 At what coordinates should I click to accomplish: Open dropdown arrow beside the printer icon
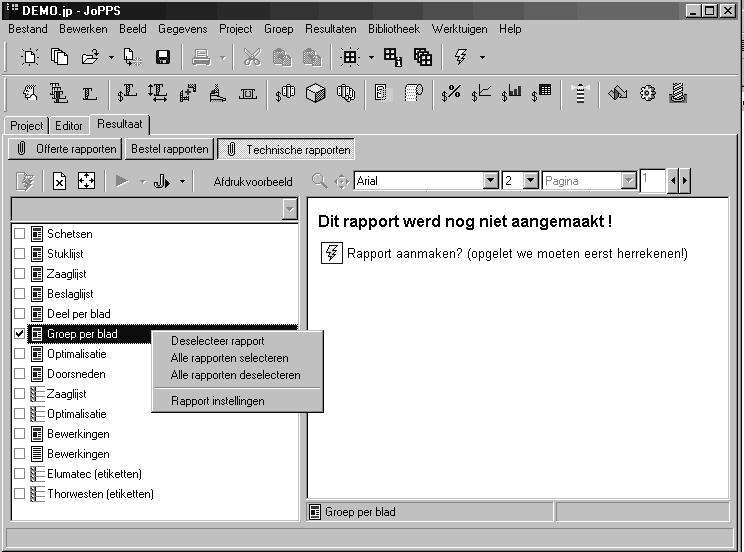point(223,58)
